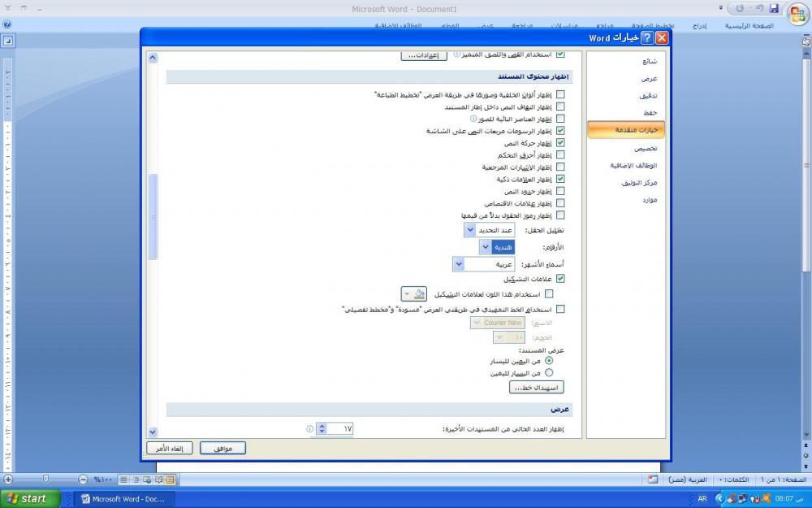This screenshot has height=508, width=812.
Task: Expand hidden tray icons arrow
Action: point(719,499)
